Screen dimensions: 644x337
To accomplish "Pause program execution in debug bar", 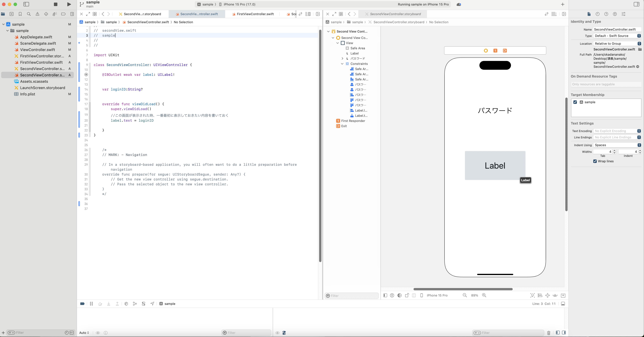I will 91,304.
